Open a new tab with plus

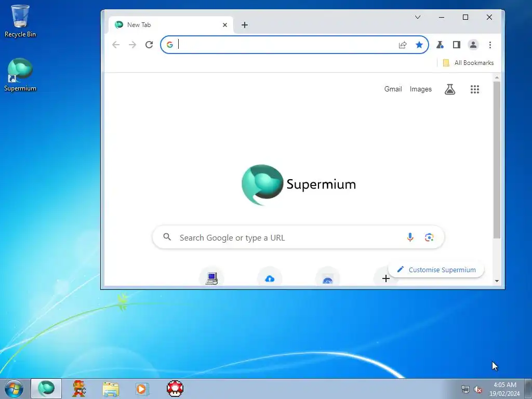(x=245, y=25)
